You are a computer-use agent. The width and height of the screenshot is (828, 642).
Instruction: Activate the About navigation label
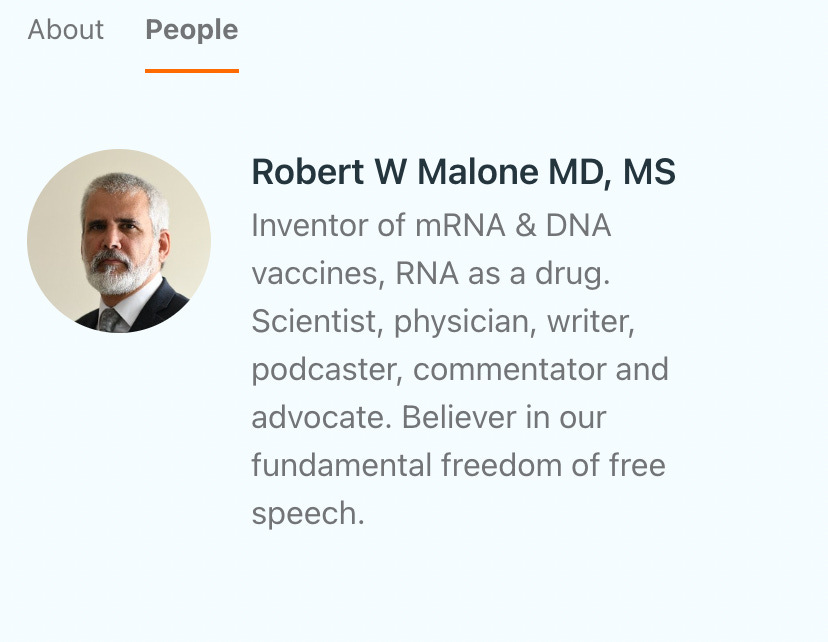tap(64, 30)
